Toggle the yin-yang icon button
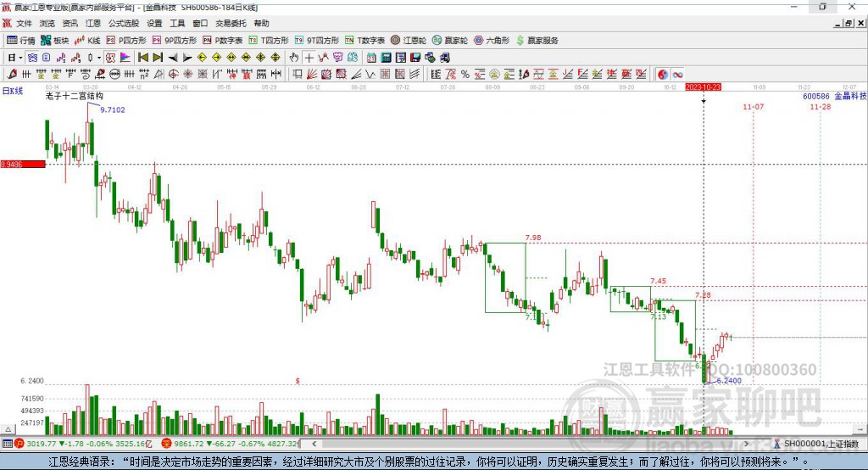This screenshot has height=470, width=868. click(663, 75)
